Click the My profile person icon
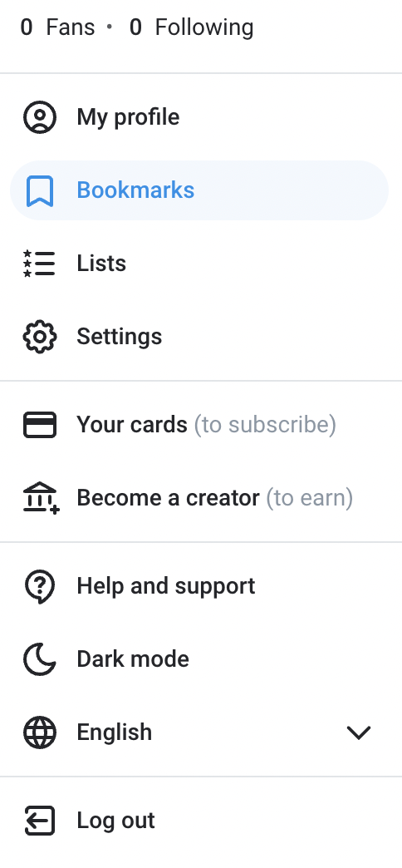Screen dimensions: 402x868 (x=39, y=117)
